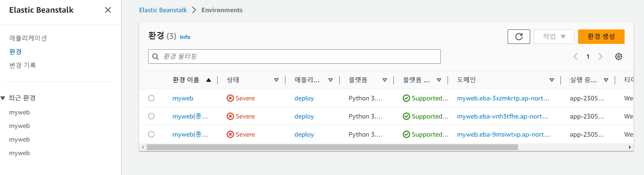Click scrollbar left arrow

(x=143, y=147)
